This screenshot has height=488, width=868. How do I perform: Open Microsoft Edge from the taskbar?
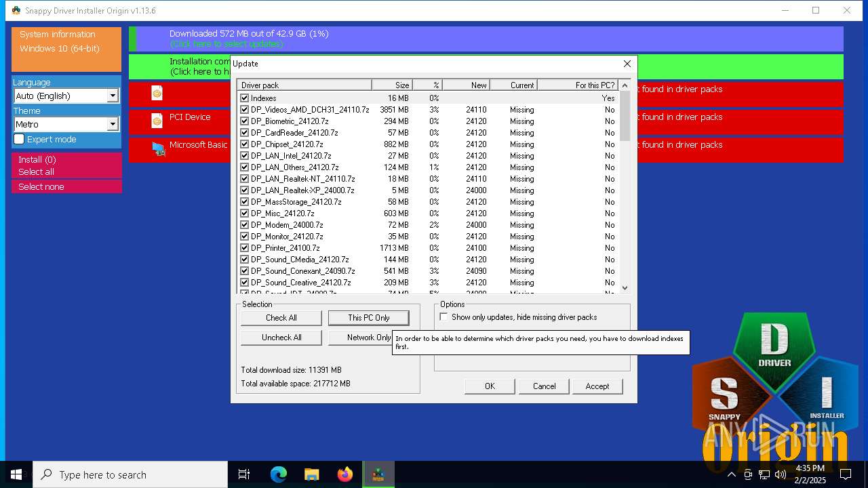(x=279, y=474)
